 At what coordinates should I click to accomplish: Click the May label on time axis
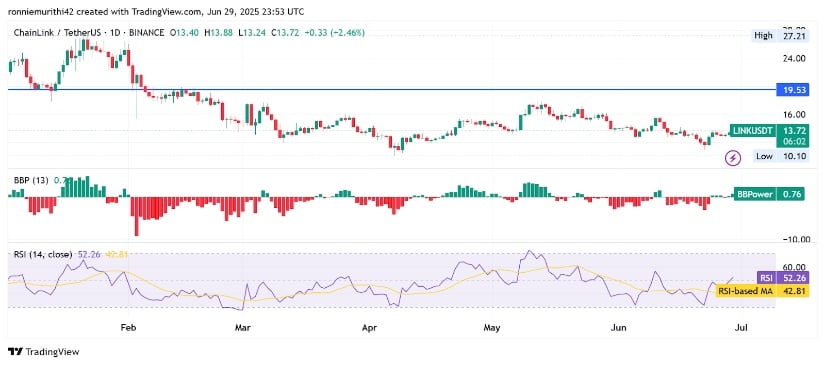(x=491, y=328)
